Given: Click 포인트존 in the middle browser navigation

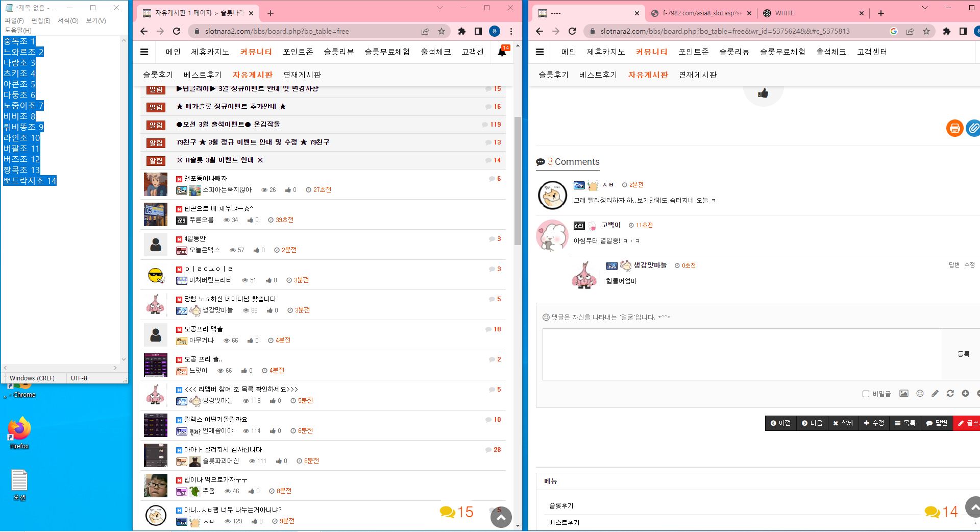Looking at the screenshot, I should (x=298, y=52).
